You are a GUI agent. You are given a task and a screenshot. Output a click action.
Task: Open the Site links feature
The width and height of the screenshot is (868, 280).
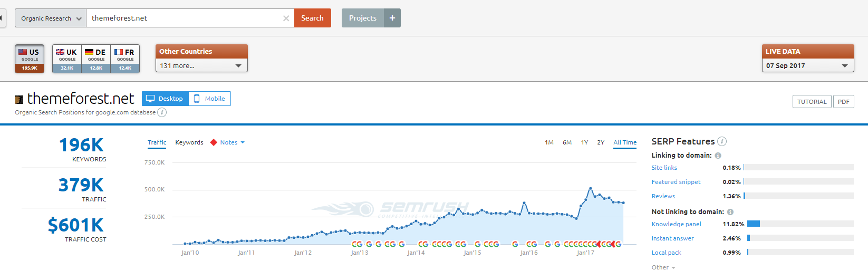664,168
